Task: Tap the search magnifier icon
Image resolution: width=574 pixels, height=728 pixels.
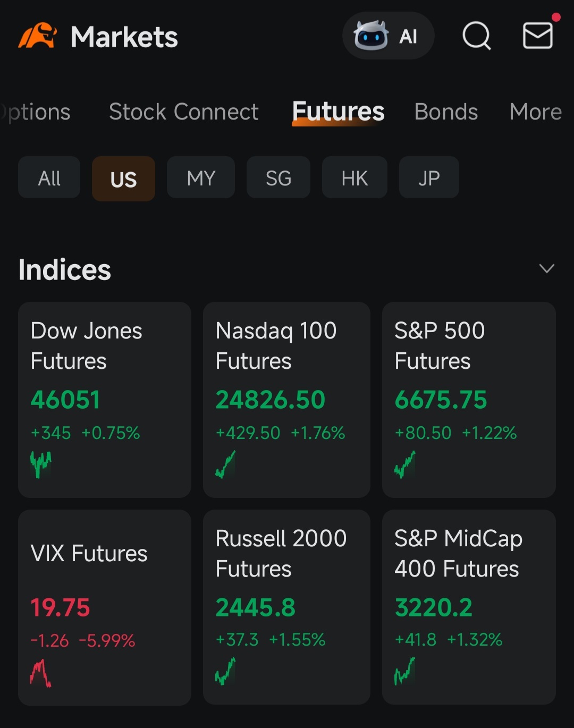Action: [x=477, y=36]
